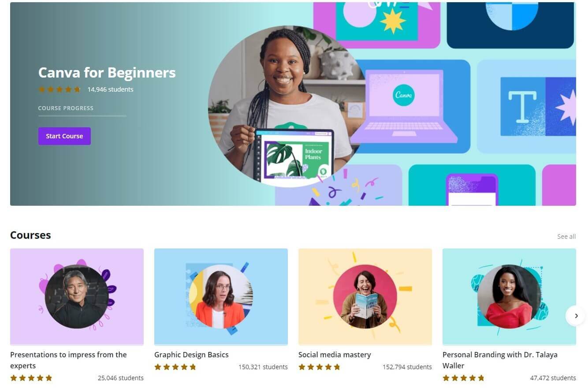The height and width of the screenshot is (389, 588).
Task: Click the star rating under Canva for Beginners
Action: click(60, 89)
